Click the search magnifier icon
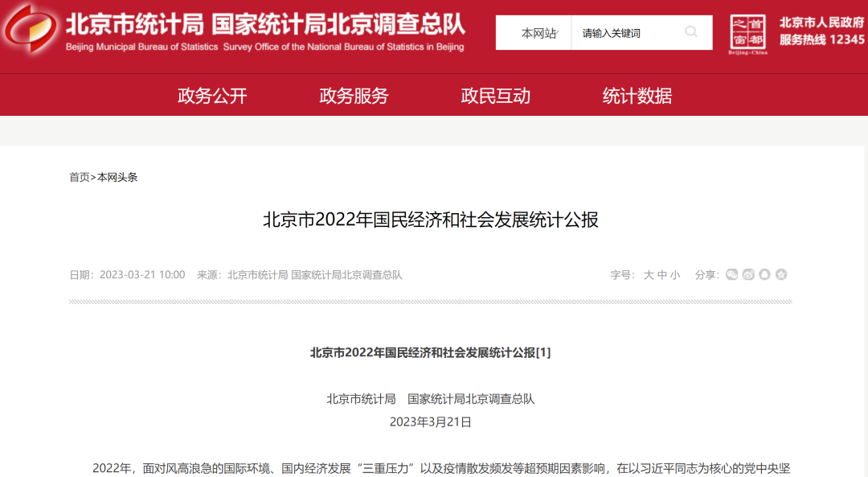The width and height of the screenshot is (868, 477). click(691, 32)
